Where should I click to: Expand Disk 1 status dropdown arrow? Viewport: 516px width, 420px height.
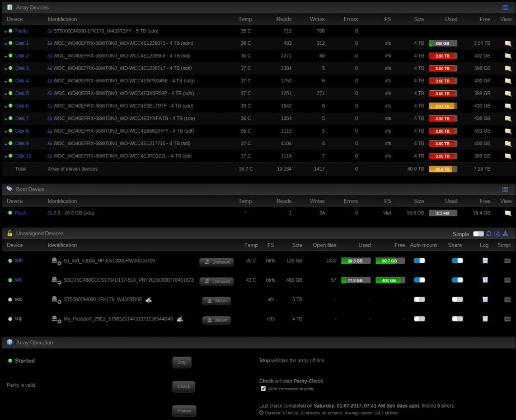6,44
